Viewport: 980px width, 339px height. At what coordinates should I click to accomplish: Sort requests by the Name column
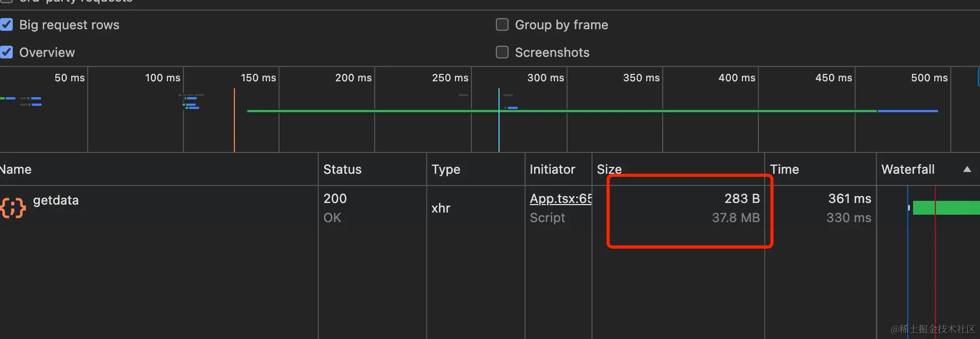16,170
